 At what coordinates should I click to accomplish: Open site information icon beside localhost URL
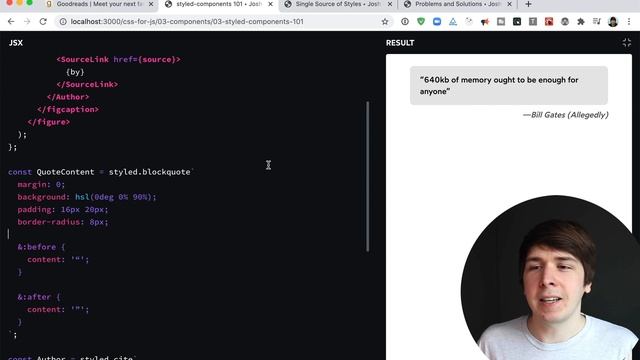click(x=63, y=22)
